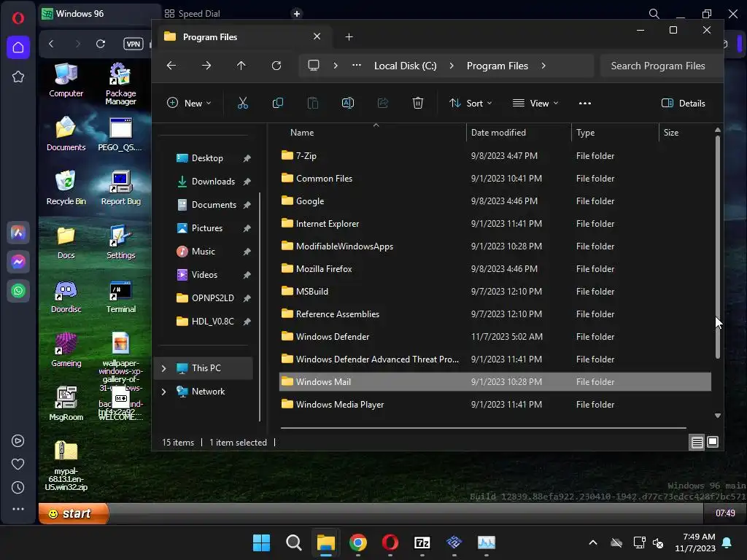Expand the This PC tree node
Viewport: 747px width, 560px height.
164,368
